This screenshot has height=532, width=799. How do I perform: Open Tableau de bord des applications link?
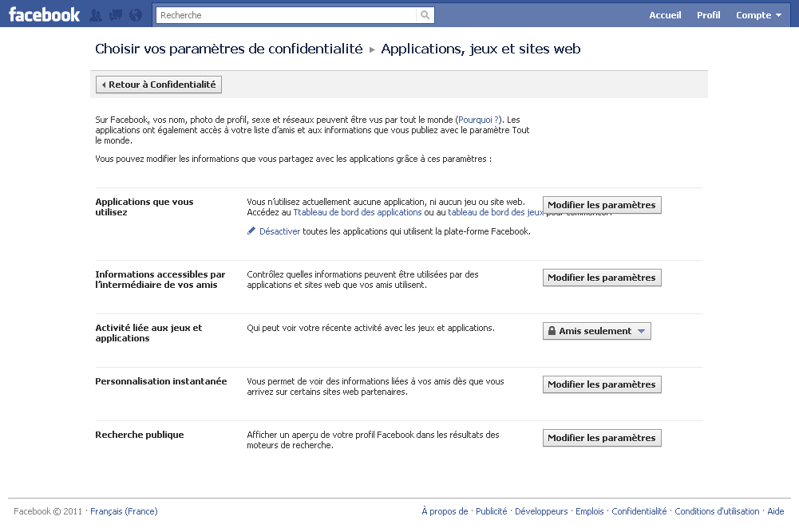pyautogui.click(x=358, y=212)
